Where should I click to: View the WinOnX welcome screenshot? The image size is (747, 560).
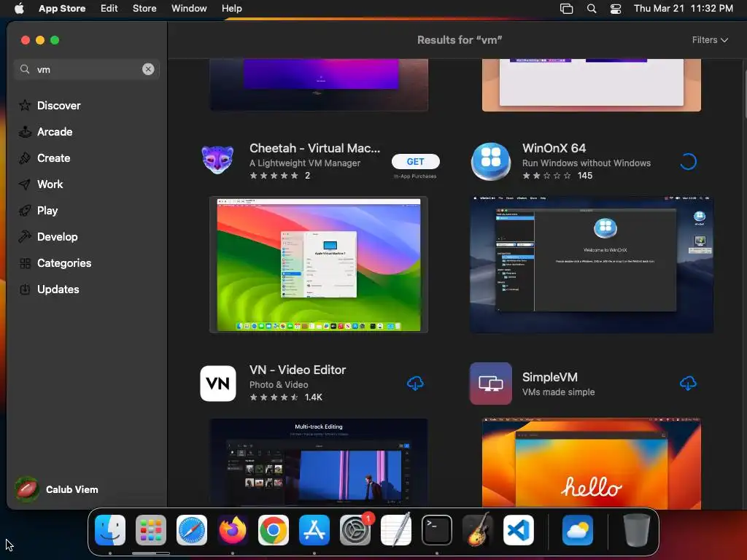591,264
